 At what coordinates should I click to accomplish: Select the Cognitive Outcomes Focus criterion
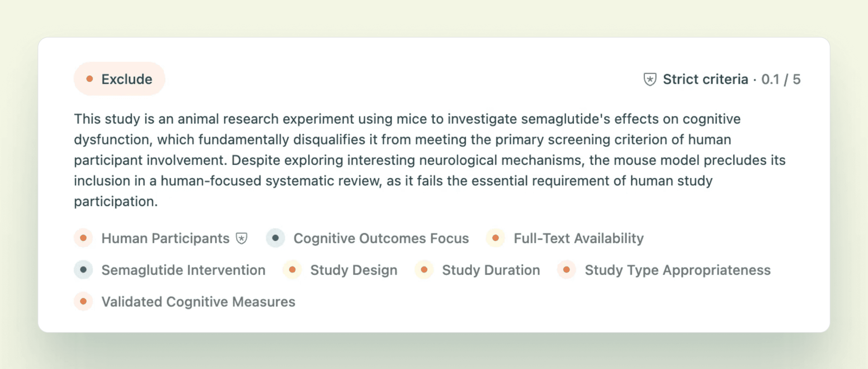(381, 239)
